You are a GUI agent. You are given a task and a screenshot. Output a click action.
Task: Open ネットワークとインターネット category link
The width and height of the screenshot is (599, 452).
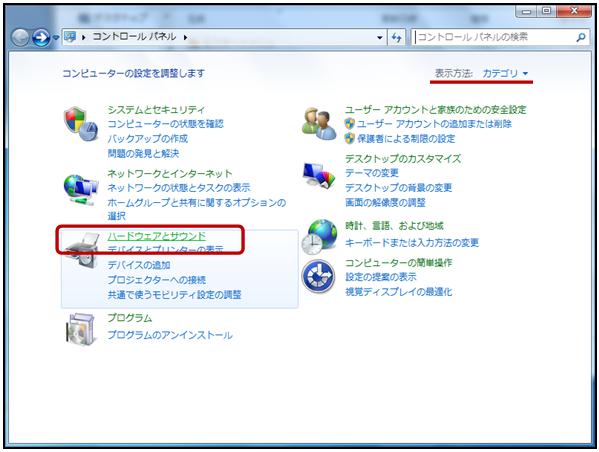click(170, 173)
